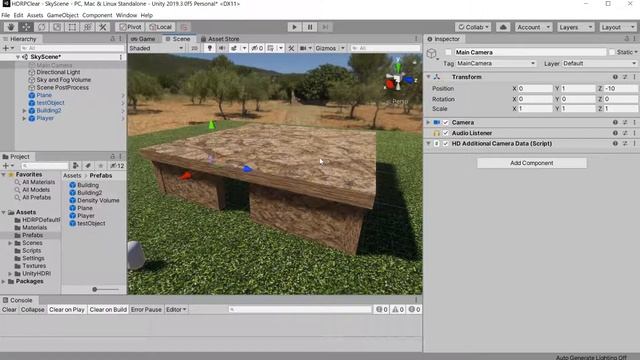Screen dimensions: 640x360
Task: Open the Layout dropdown
Action: pyautogui.click(x=618, y=27)
